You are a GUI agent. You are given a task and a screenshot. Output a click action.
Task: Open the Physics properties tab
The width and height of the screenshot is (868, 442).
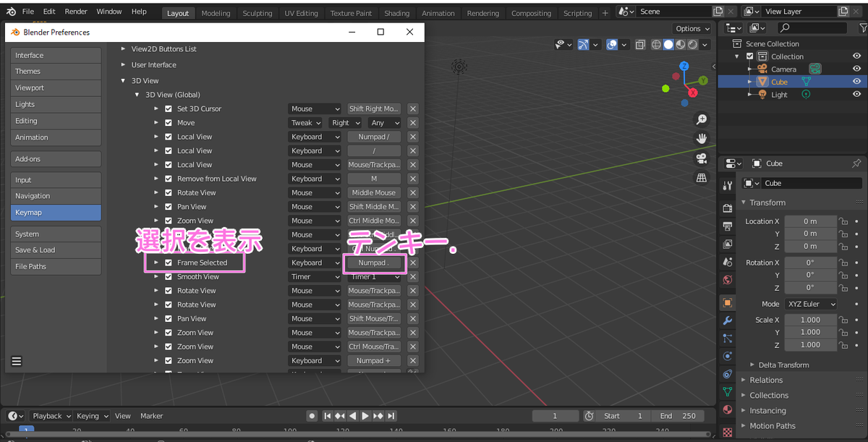728,356
